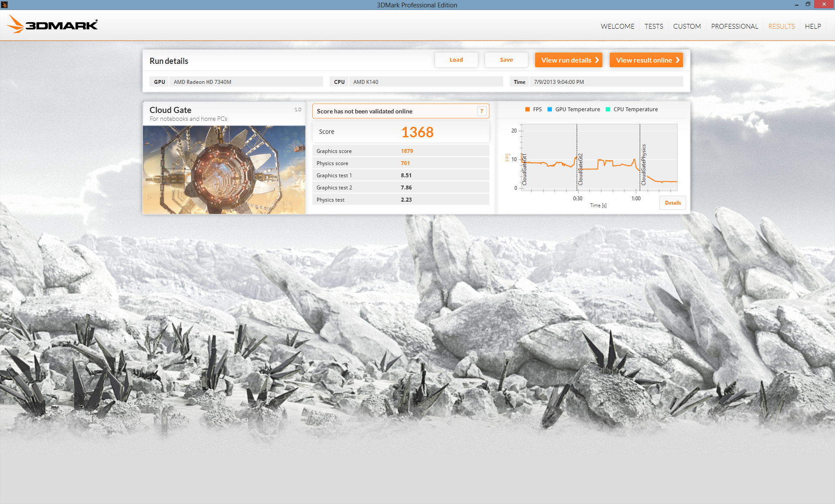Open the WELCOME tab
The image size is (835, 504).
coord(617,26)
